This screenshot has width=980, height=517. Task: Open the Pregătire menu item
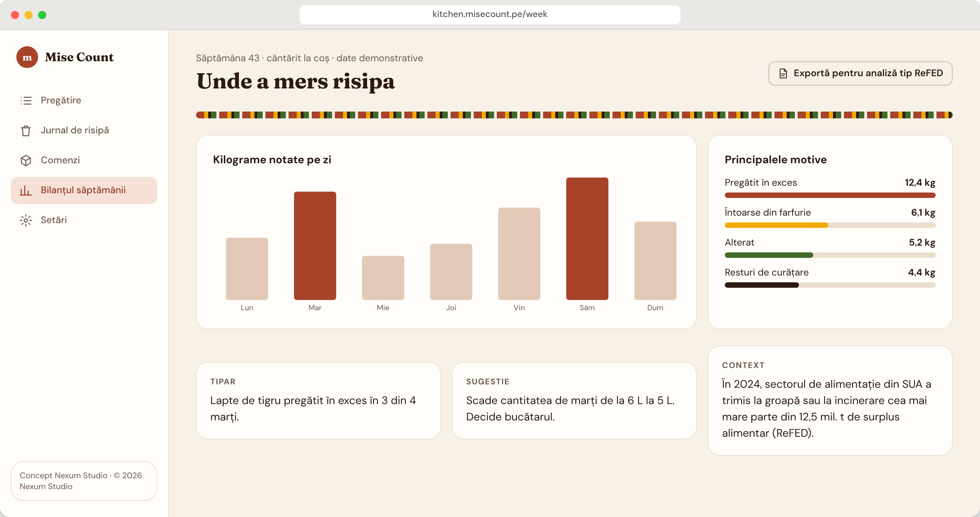click(84, 100)
